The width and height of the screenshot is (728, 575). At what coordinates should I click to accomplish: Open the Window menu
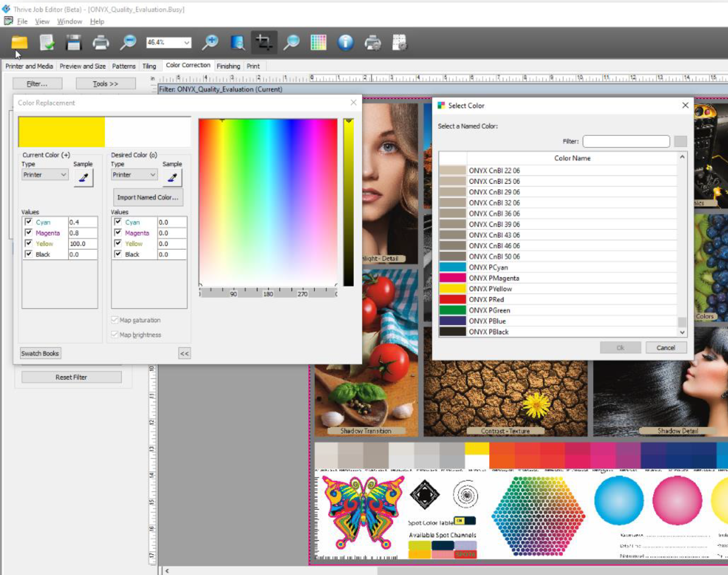(70, 21)
